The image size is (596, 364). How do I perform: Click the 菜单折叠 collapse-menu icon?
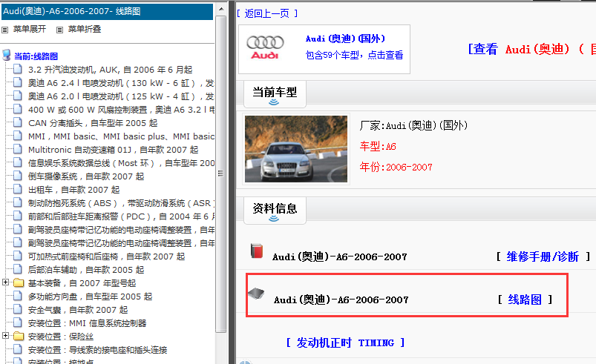pyautogui.click(x=59, y=30)
